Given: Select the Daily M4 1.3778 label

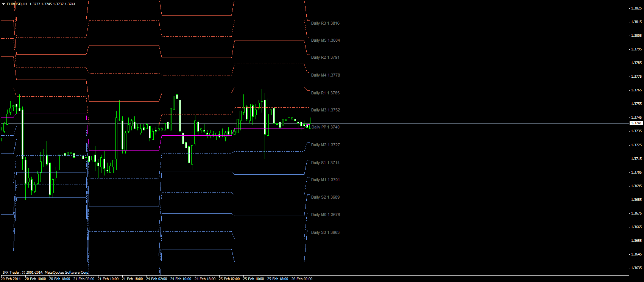Looking at the screenshot, I should [x=325, y=75].
